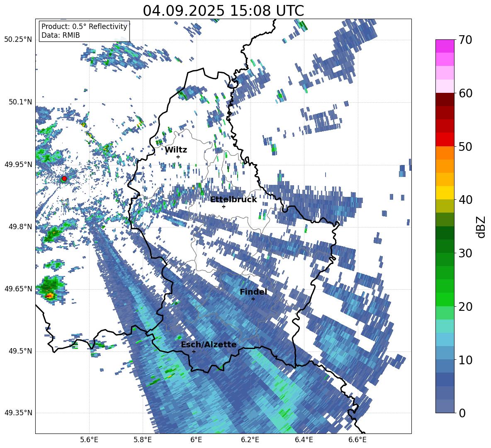This screenshot has height=448, width=491.
Task: Click the 6.6°E longitude label
Action: click(357, 440)
